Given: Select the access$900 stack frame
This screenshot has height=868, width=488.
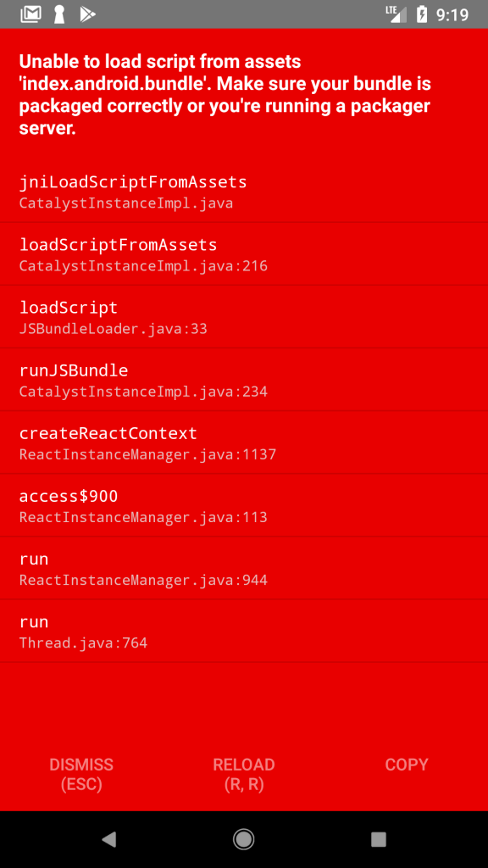Looking at the screenshot, I should pyautogui.click(x=244, y=505).
